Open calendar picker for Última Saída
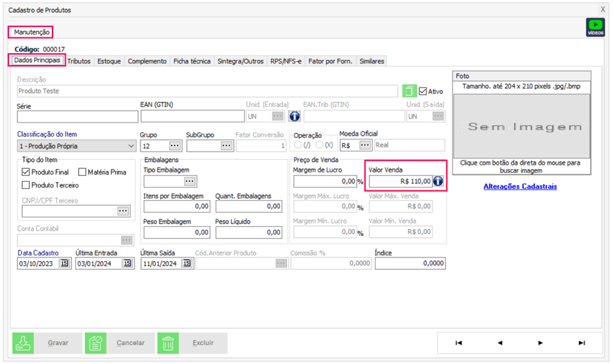This screenshot has height=364, width=613. (x=187, y=264)
